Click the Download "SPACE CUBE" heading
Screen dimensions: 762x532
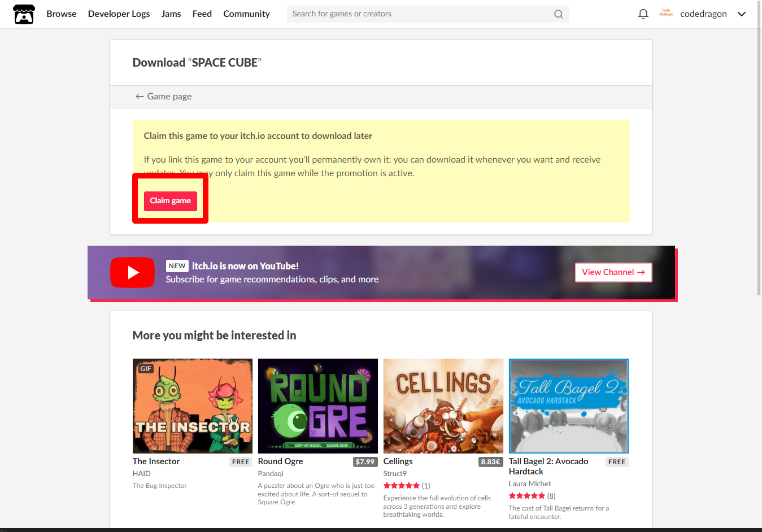(197, 63)
